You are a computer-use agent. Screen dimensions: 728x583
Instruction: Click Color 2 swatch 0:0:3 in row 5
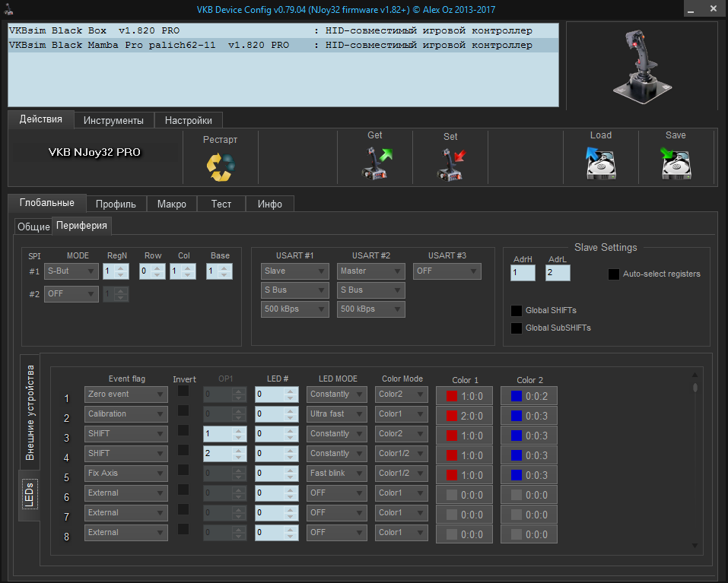tap(529, 475)
